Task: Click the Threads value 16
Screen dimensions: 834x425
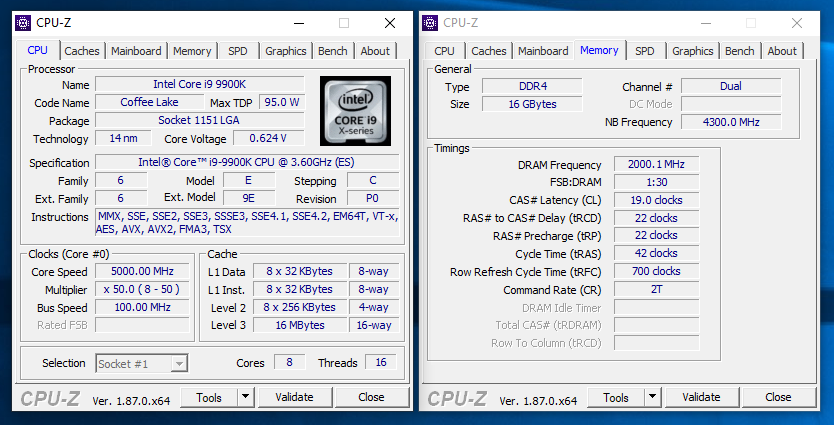Action: pyautogui.click(x=381, y=362)
